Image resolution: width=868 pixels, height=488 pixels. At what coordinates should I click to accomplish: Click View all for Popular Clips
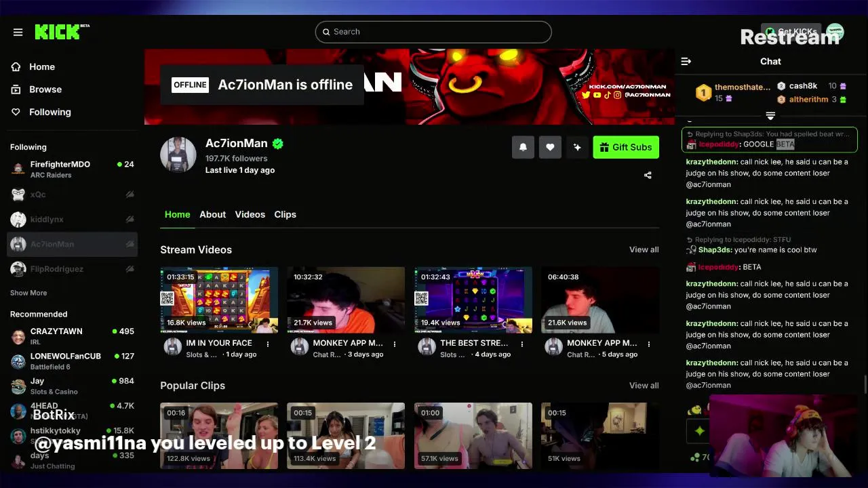click(x=644, y=385)
